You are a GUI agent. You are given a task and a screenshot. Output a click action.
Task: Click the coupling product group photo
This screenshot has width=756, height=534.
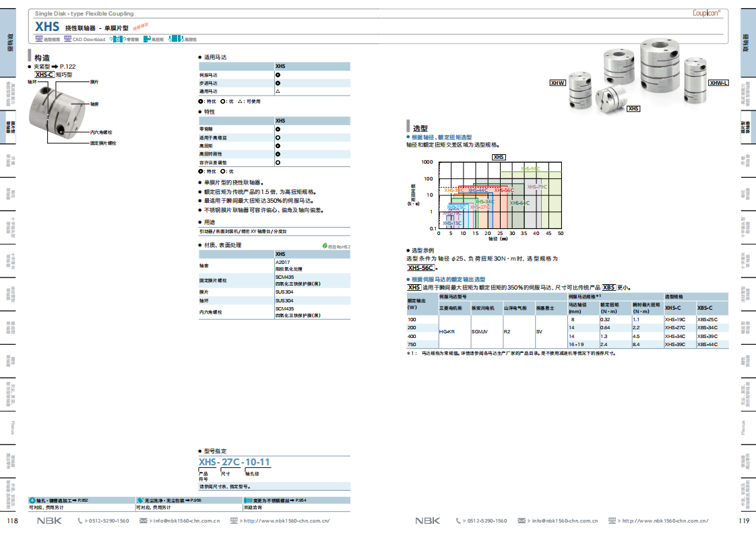tap(637, 75)
